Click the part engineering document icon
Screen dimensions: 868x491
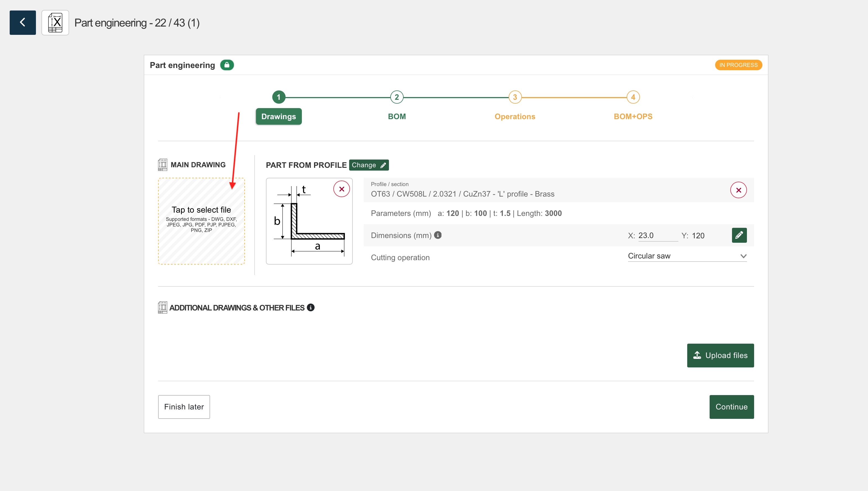pos(55,23)
